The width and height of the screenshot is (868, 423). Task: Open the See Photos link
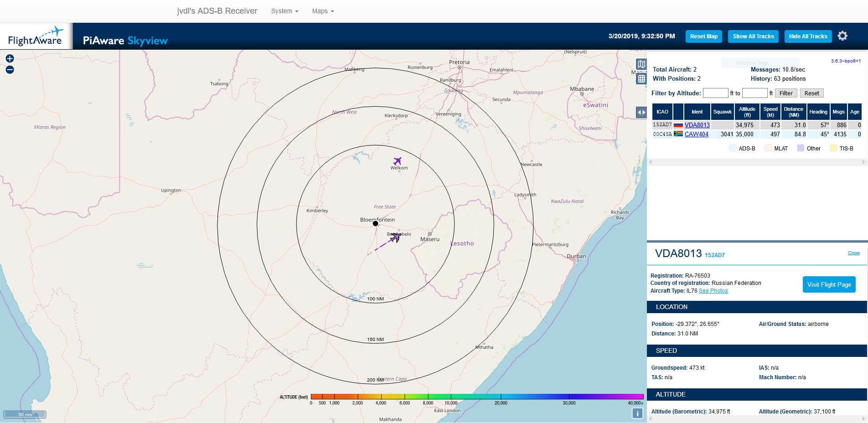713,291
